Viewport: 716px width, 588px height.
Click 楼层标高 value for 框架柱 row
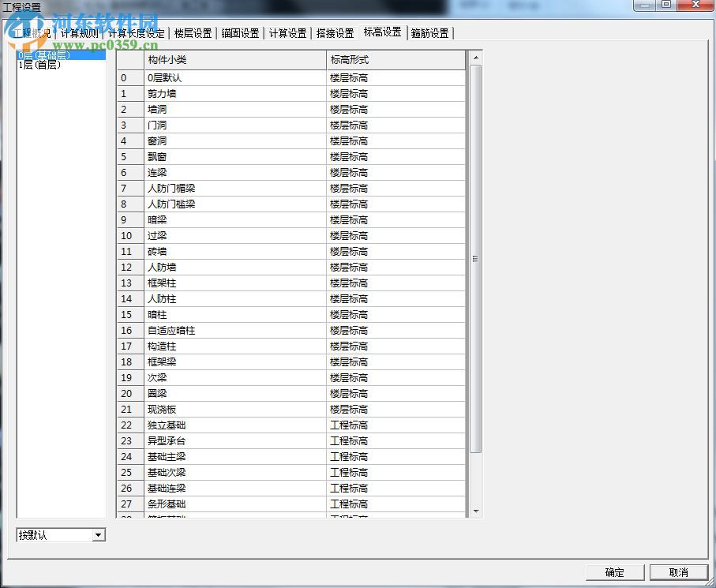[x=396, y=283]
